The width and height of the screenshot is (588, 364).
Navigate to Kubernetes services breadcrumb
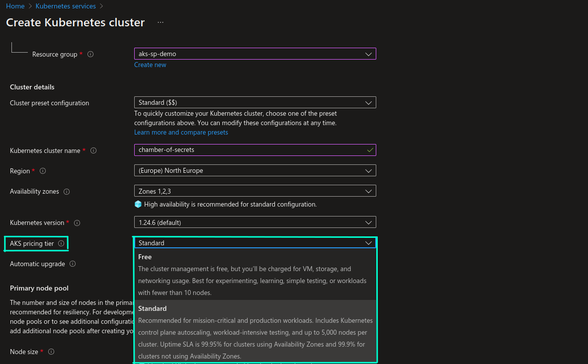66,6
